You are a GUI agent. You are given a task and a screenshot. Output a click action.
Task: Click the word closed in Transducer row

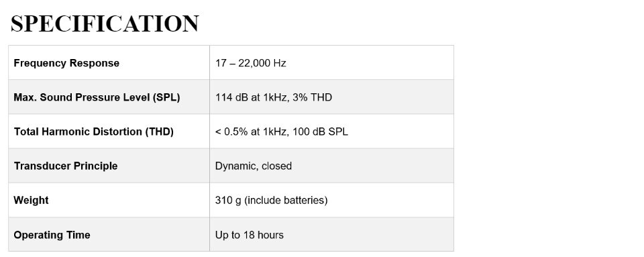pyautogui.click(x=276, y=166)
